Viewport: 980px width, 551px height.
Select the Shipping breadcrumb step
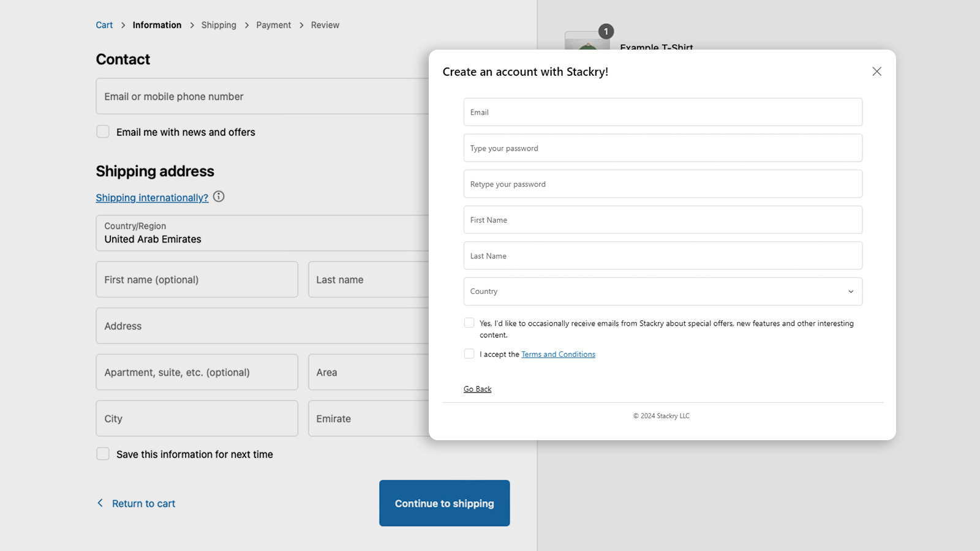pos(219,25)
